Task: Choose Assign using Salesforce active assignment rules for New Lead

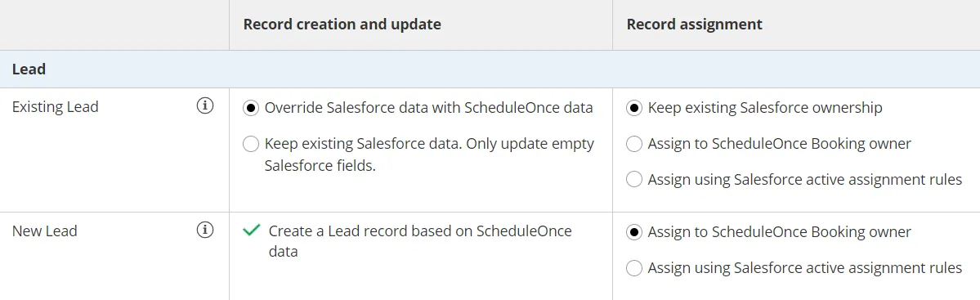Action: click(x=633, y=268)
